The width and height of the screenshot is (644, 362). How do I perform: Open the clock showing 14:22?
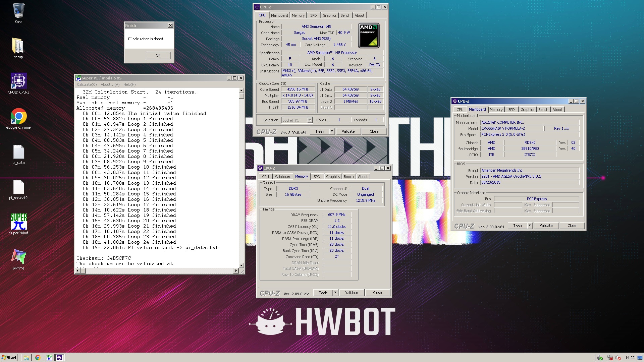click(x=630, y=358)
